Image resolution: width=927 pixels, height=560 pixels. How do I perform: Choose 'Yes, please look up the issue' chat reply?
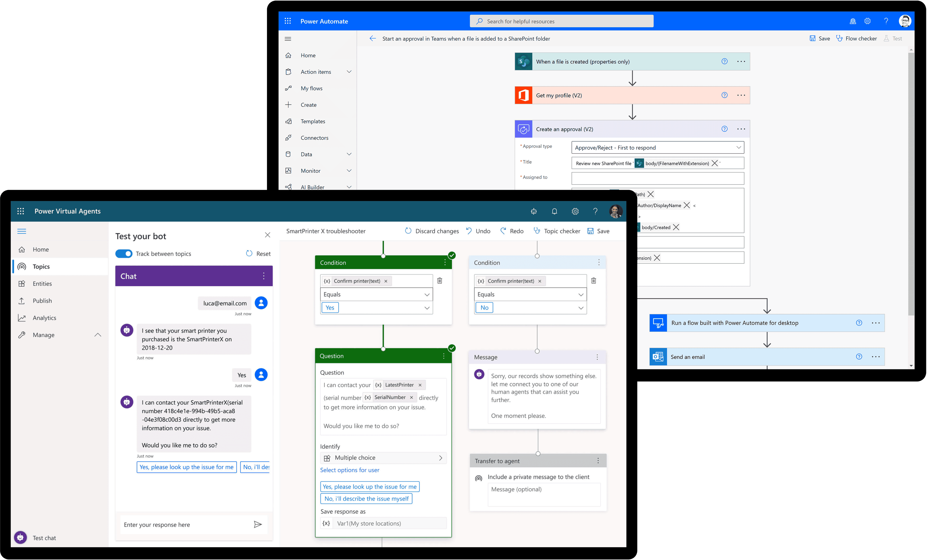click(187, 467)
